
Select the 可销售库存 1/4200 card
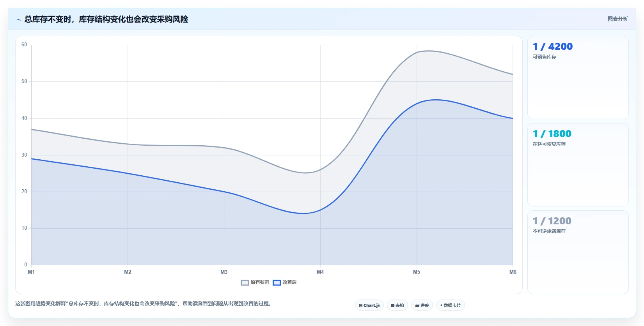pyautogui.click(x=578, y=78)
